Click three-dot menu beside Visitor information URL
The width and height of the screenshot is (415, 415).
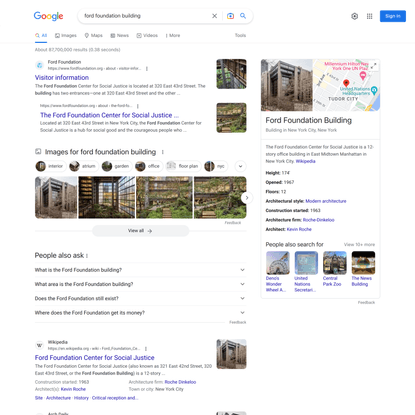coord(147,69)
